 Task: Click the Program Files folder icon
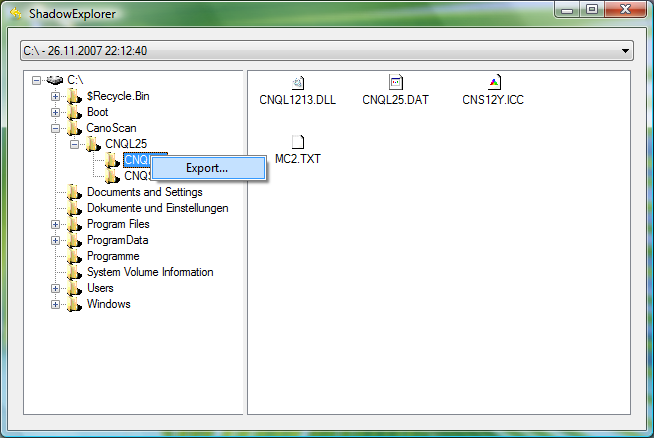(74, 224)
